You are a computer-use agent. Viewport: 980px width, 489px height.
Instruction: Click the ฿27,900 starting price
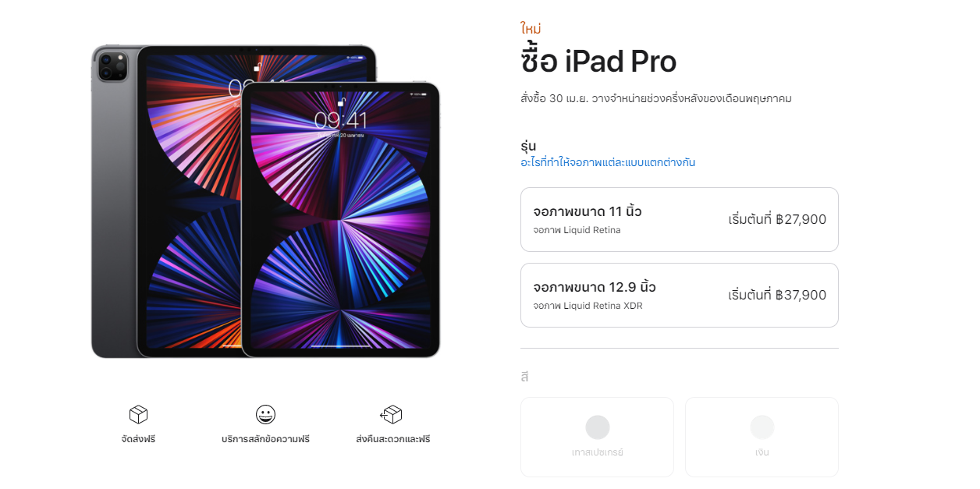pyautogui.click(x=801, y=219)
